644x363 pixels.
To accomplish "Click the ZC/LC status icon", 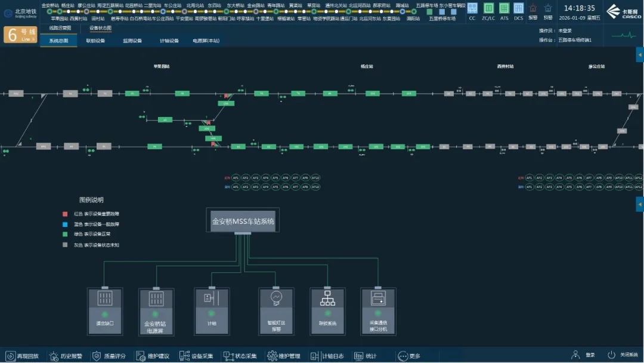I will point(488,8).
